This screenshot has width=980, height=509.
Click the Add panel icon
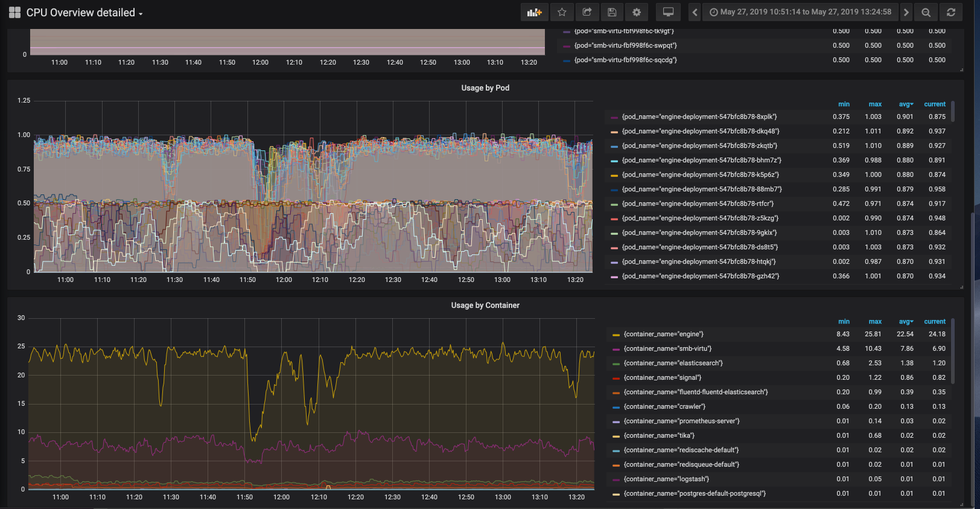coord(534,12)
